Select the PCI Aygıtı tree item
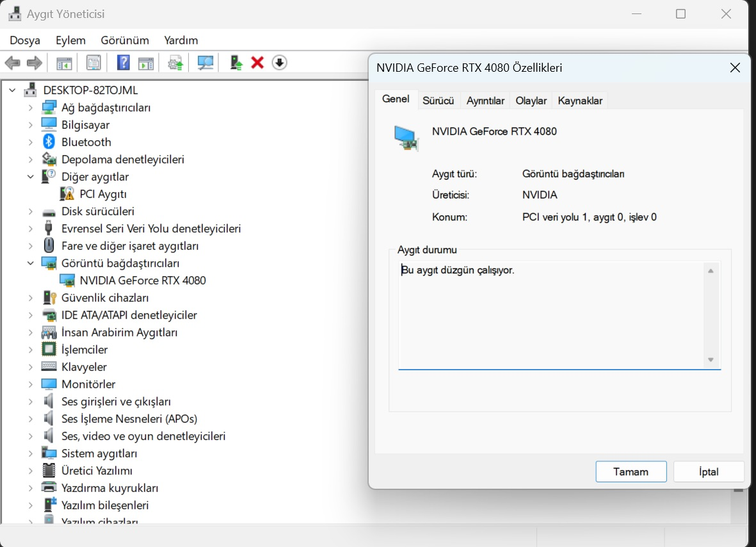756x547 pixels. coord(103,194)
